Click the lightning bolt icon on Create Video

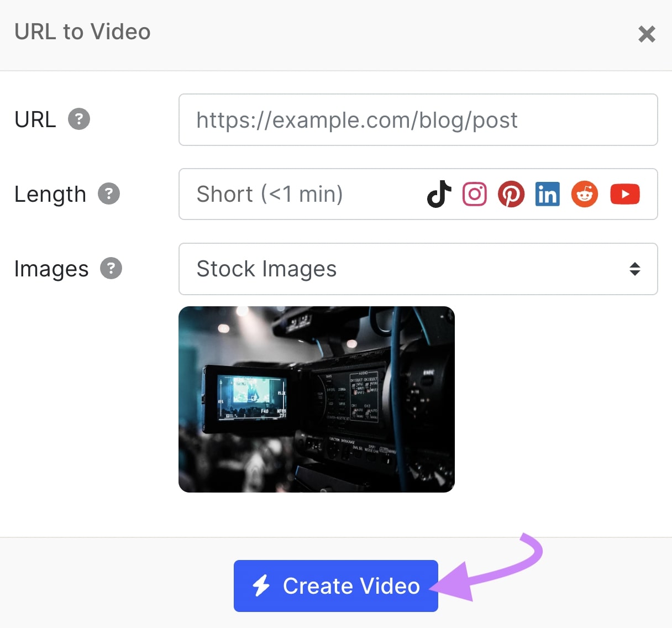click(262, 586)
